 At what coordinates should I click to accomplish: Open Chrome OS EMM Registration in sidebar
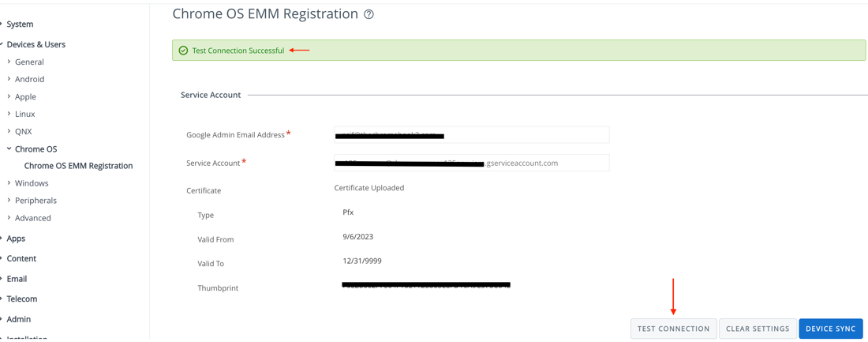click(x=78, y=166)
